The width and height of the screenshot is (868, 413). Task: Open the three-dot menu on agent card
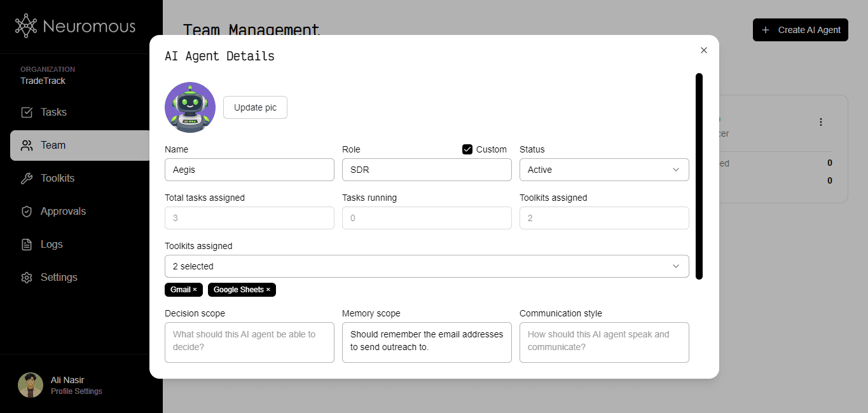[x=821, y=122]
